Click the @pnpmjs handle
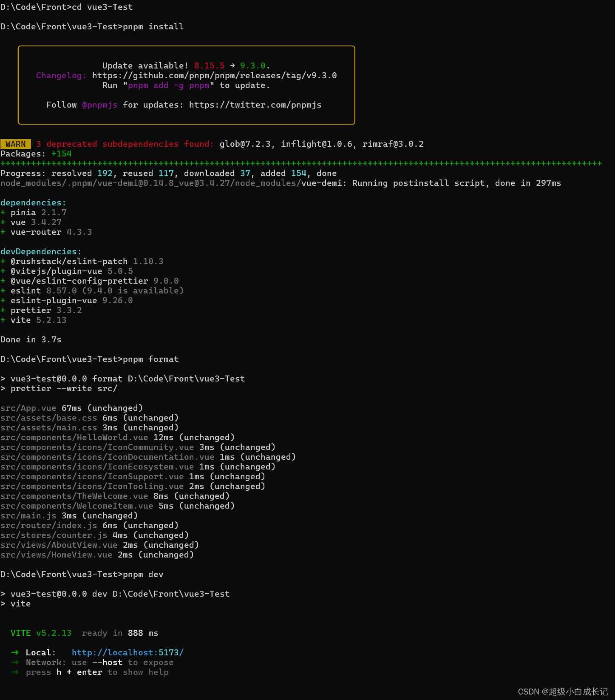Image resolution: width=615 pixels, height=700 pixels. pyautogui.click(x=99, y=105)
